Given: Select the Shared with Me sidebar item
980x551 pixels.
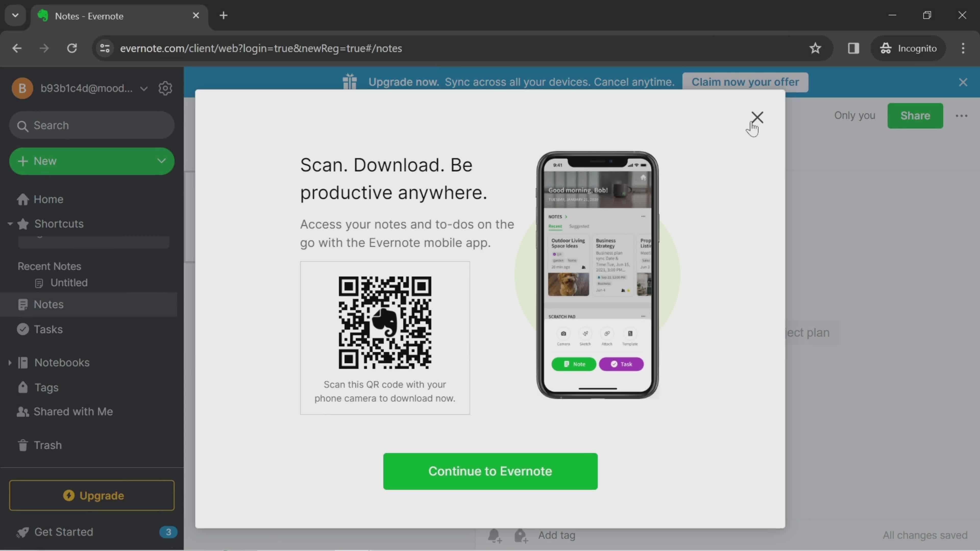Looking at the screenshot, I should [x=73, y=411].
